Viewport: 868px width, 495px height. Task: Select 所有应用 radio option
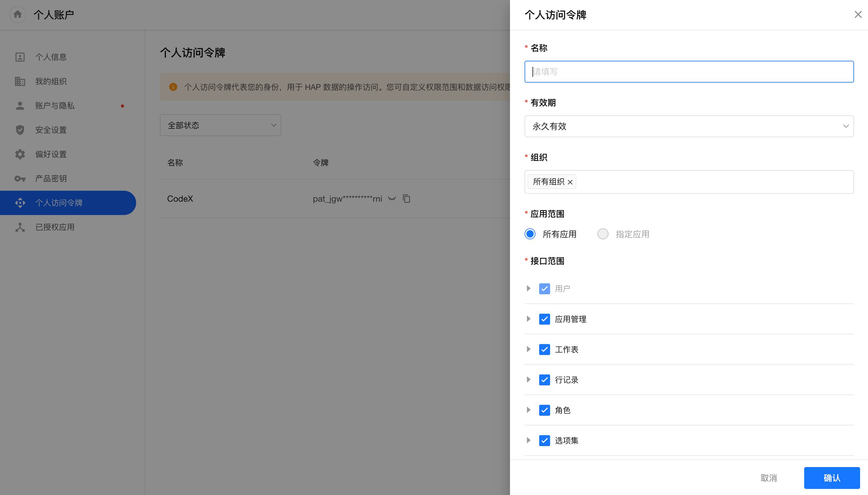coord(530,234)
